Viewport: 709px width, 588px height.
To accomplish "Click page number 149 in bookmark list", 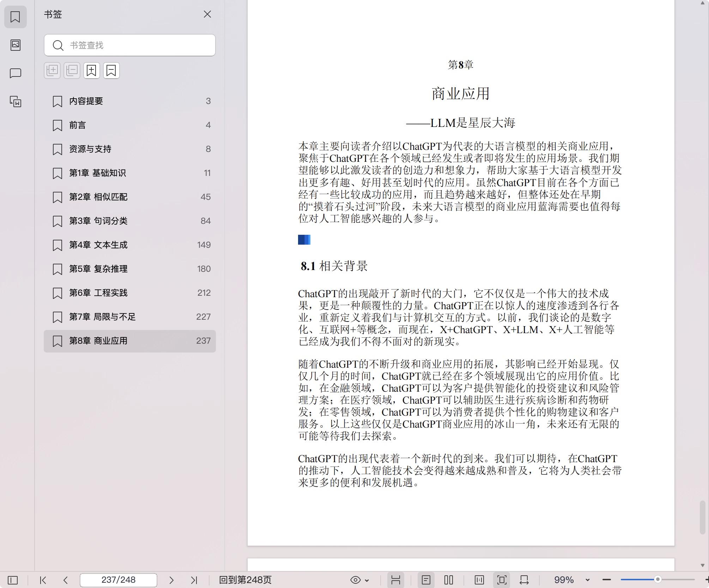I will tap(204, 245).
